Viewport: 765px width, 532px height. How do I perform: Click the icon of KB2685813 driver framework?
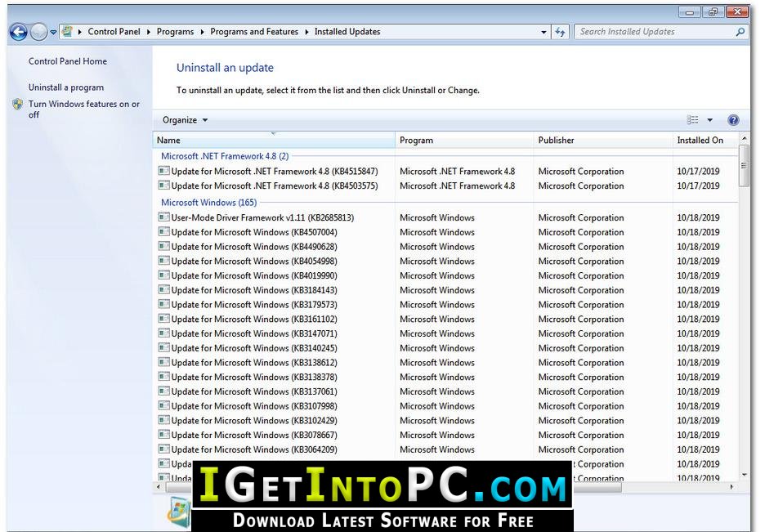(164, 217)
